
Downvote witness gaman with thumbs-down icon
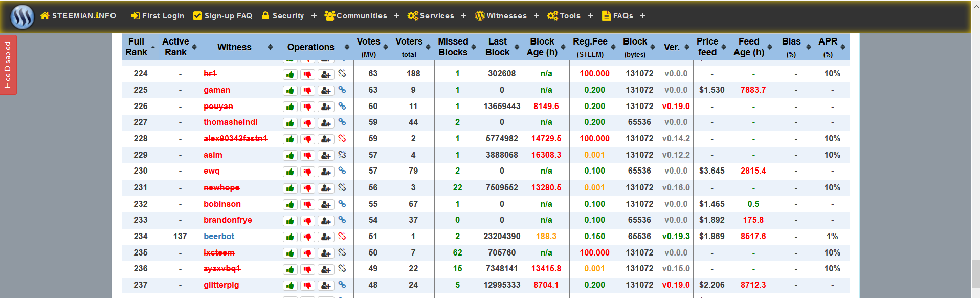[307, 91]
